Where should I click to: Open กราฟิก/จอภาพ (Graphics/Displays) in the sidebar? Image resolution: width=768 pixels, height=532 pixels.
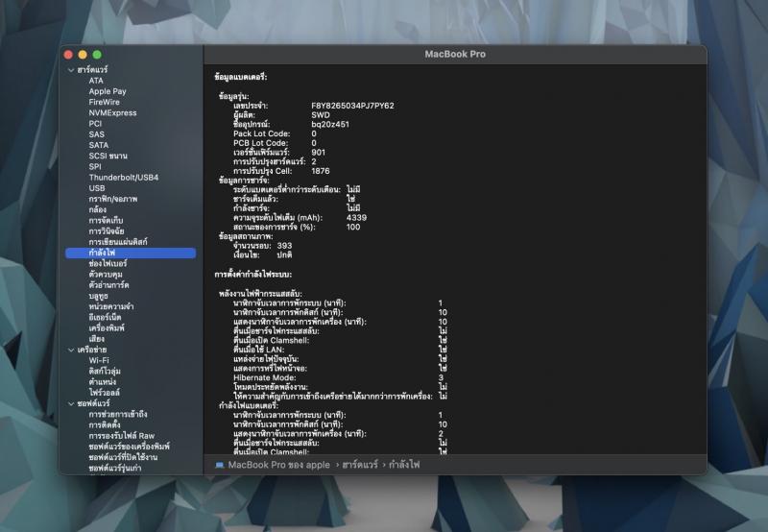click(x=113, y=199)
